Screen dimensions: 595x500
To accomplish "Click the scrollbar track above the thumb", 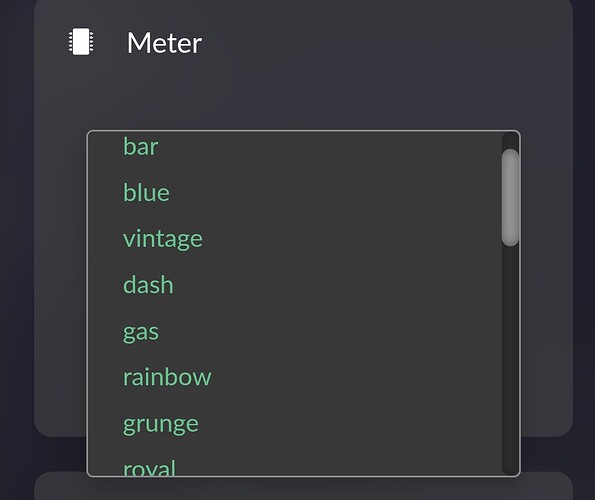I will 510,140.
